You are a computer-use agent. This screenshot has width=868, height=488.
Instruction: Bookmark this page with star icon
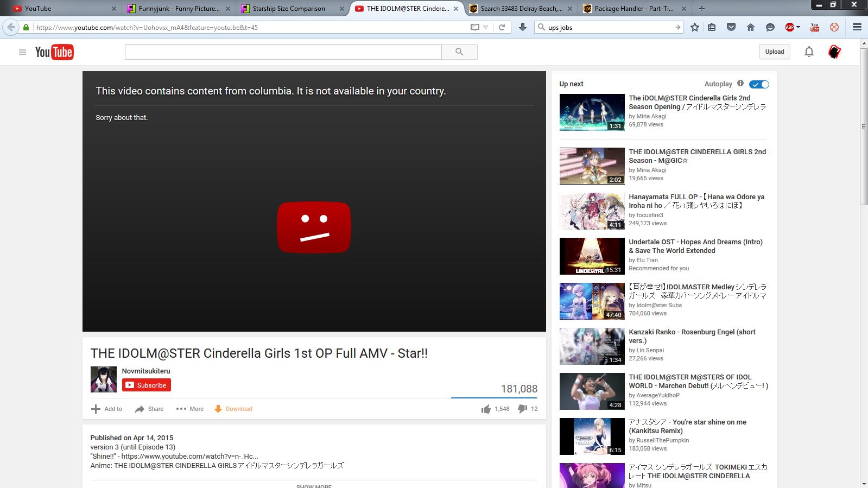[695, 27]
